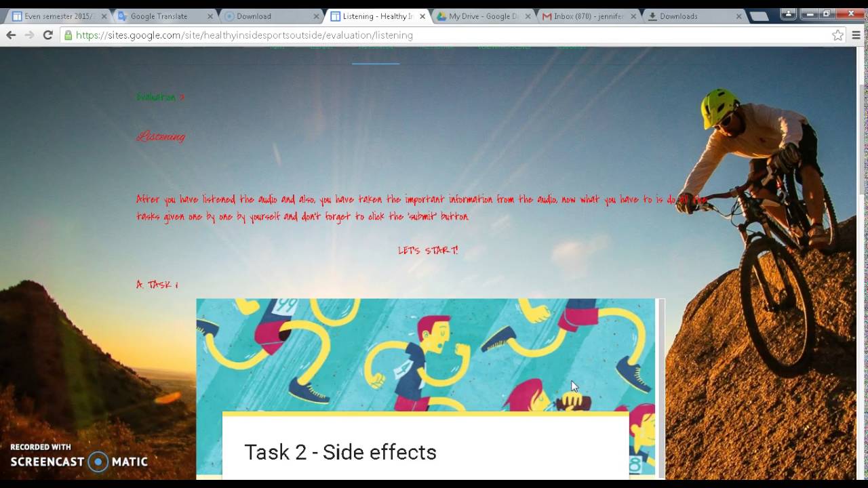Click the green Evaluation breadcrumb link
This screenshot has height=488, width=868.
(157, 98)
